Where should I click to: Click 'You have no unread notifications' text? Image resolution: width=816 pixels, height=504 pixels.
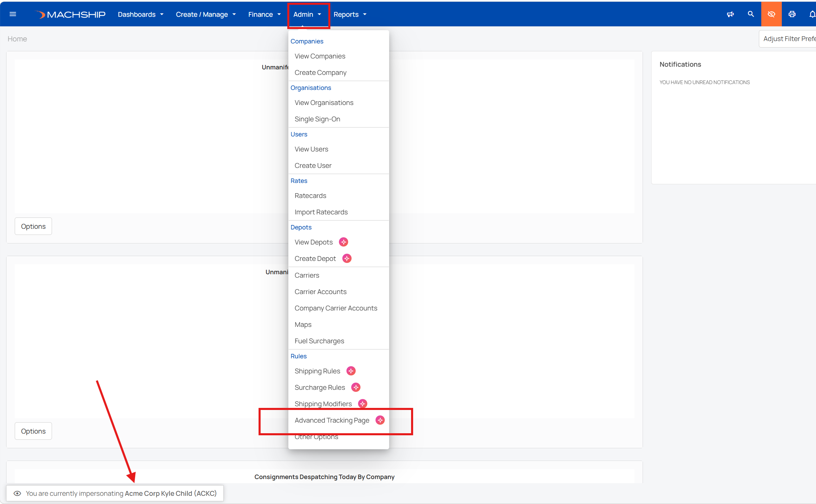pos(705,82)
